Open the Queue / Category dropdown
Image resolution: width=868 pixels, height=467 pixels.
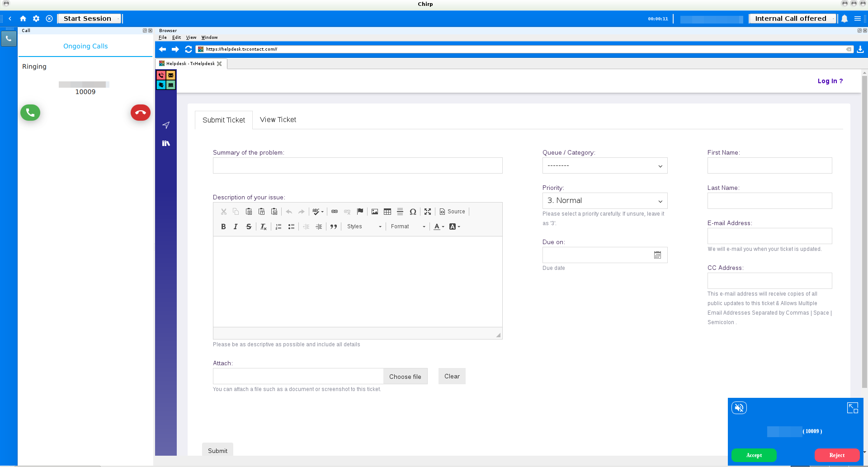[x=605, y=165]
